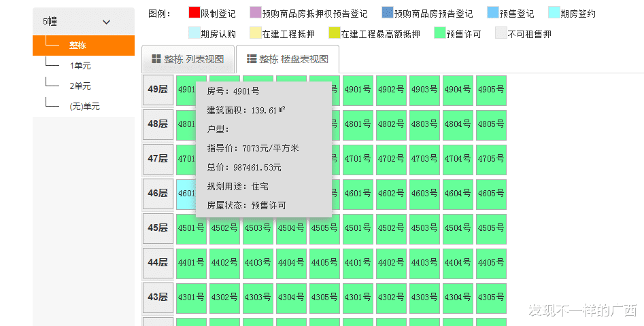Select the 4501号 cell adjacent to 45层 label
Image resolution: width=644 pixels, height=326 pixels.
click(x=191, y=229)
